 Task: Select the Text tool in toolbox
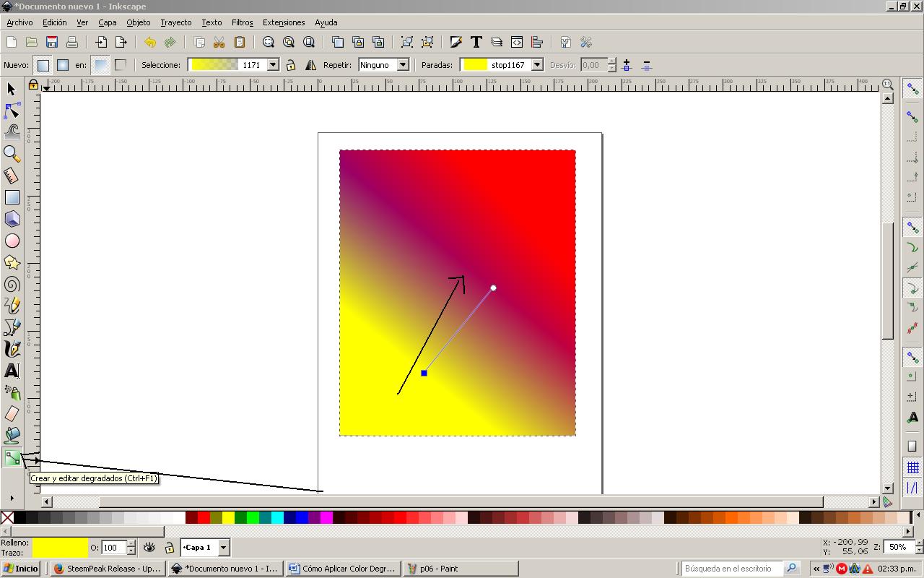tap(12, 371)
